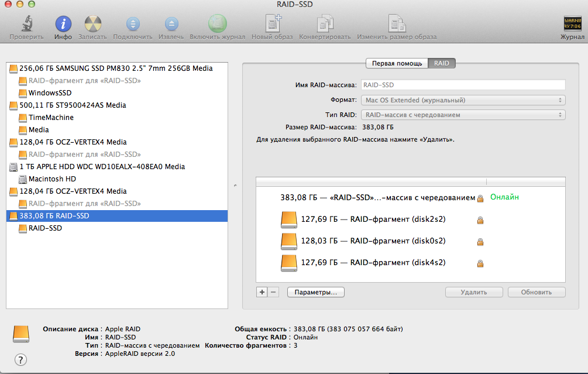
Task: Click the plus button to add a RAID
Action: point(262,292)
